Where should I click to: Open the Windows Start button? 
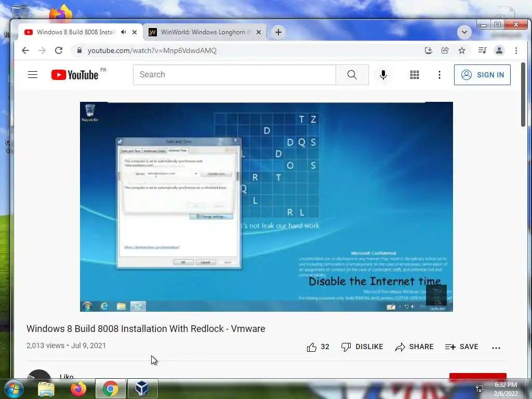[14, 389]
